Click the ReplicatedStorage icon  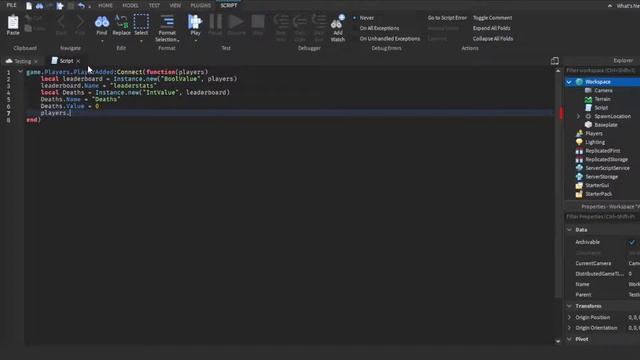(579, 159)
